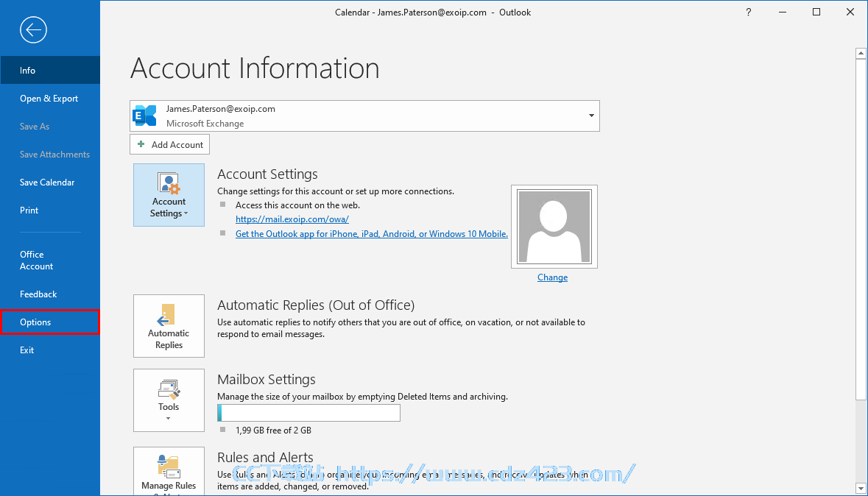Minimize the Outlook window
Screen dimensions: 868x496
point(783,13)
